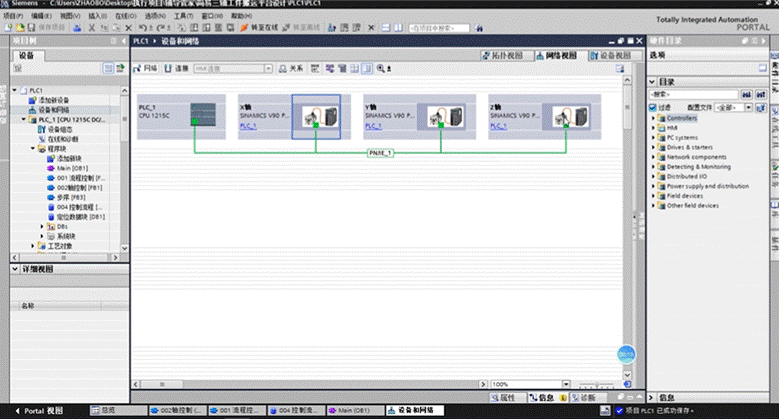Click the cut scissors icon

tap(91, 28)
